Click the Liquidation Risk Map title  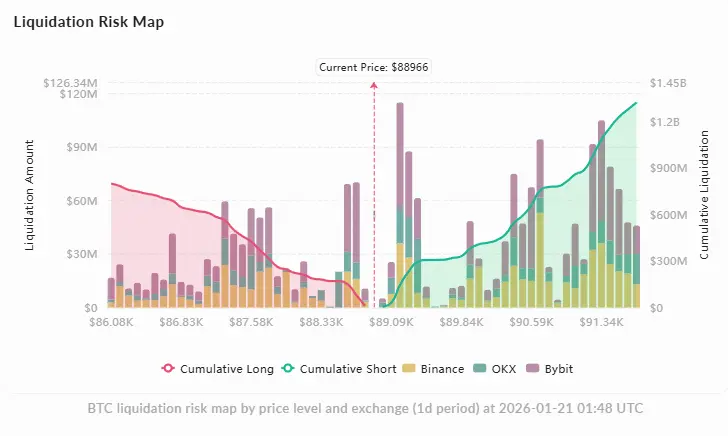tap(89, 22)
